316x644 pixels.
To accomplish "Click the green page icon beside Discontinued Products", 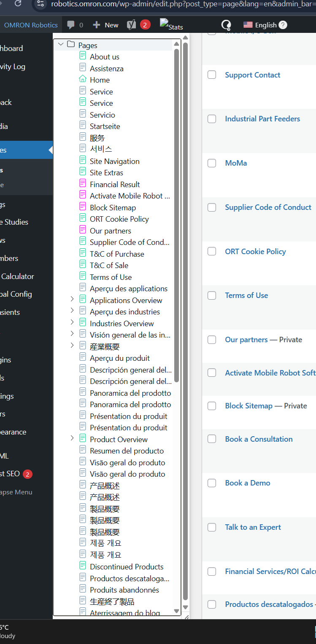I will (x=83, y=566).
